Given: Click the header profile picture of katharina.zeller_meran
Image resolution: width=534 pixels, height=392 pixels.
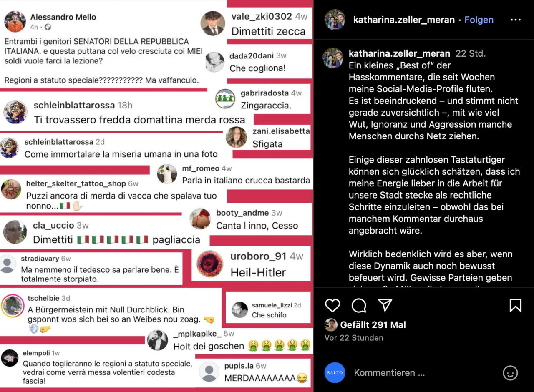Looking at the screenshot, I should (335, 20).
